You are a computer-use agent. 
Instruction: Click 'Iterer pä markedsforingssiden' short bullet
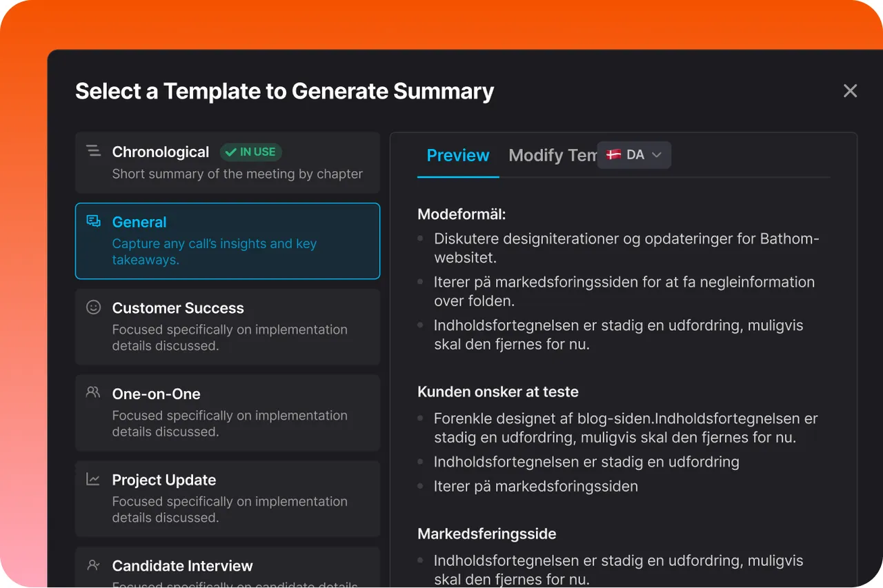pos(536,486)
